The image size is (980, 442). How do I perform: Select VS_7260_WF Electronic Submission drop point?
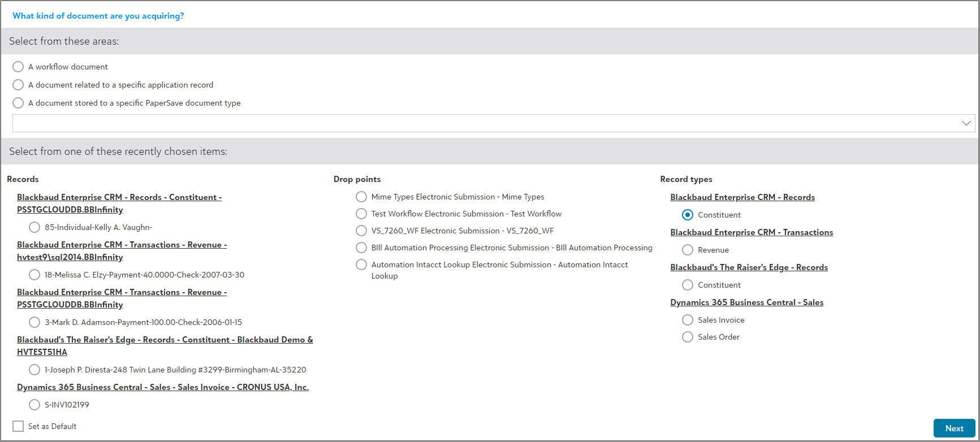[x=361, y=231]
